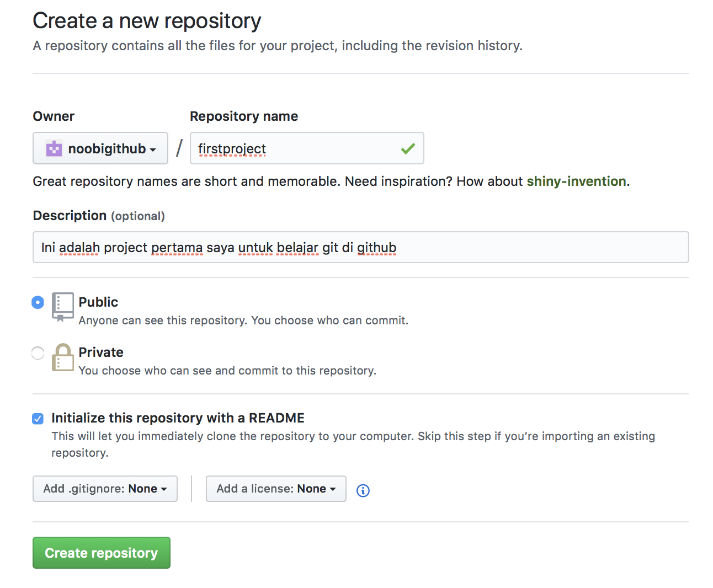This screenshot has height=588, width=713.
Task: Click the shiny-invention name suggestion link
Action: coord(576,181)
